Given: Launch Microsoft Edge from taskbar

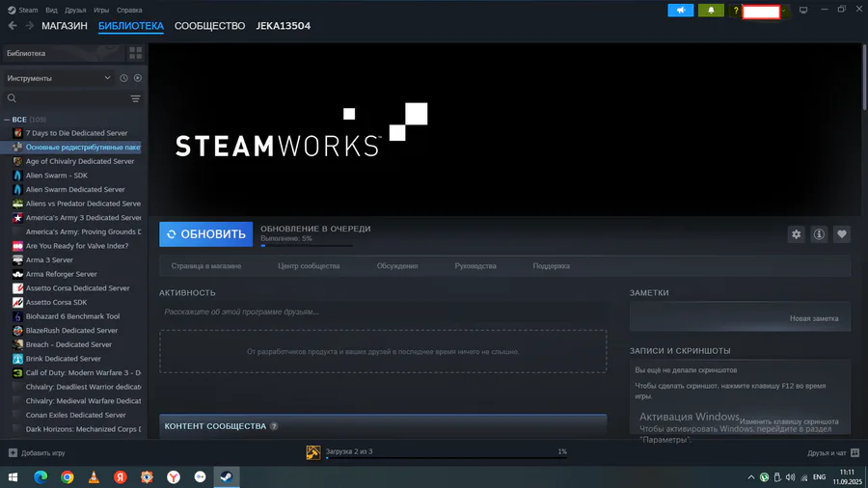Looking at the screenshot, I should click(x=41, y=477).
